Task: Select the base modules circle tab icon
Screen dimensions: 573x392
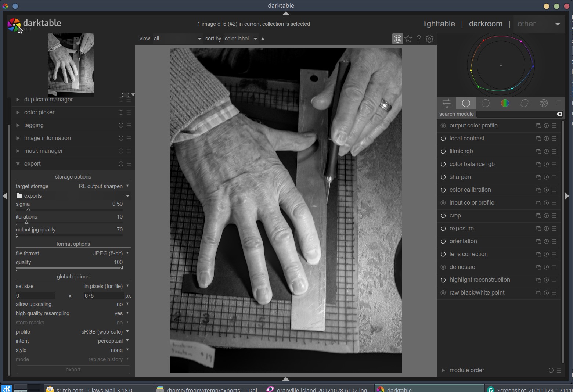Action: point(486,103)
